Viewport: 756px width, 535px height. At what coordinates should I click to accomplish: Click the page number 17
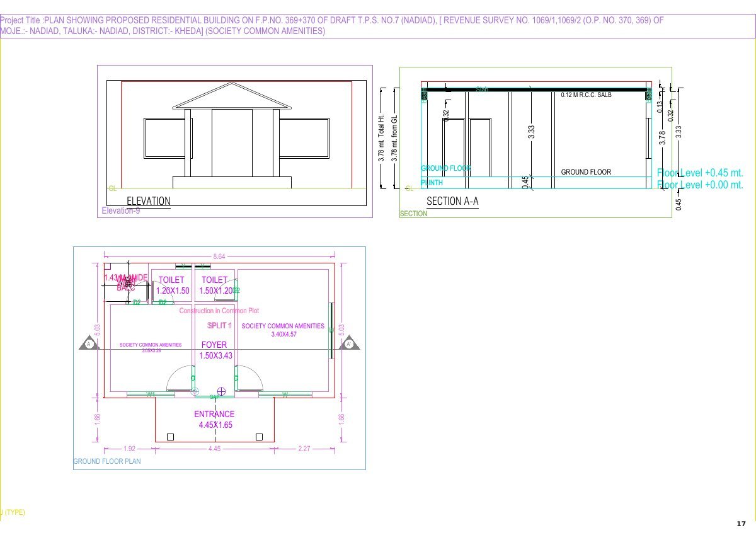(x=741, y=524)
